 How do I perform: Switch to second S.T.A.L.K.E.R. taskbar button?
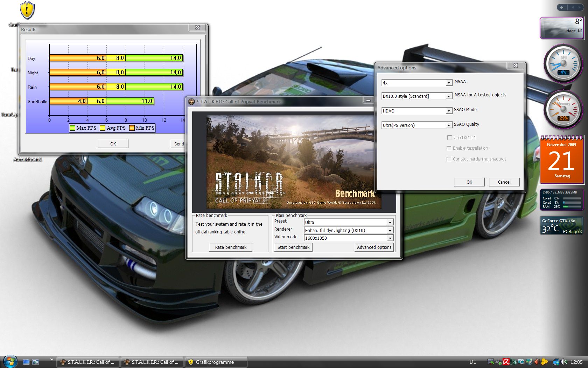point(152,362)
